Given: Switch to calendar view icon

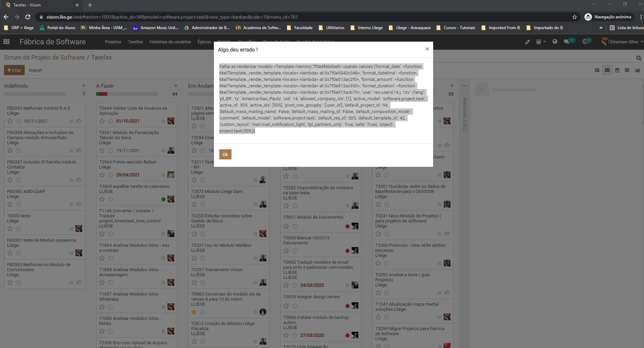Looking at the screenshot, I should click(617, 70).
